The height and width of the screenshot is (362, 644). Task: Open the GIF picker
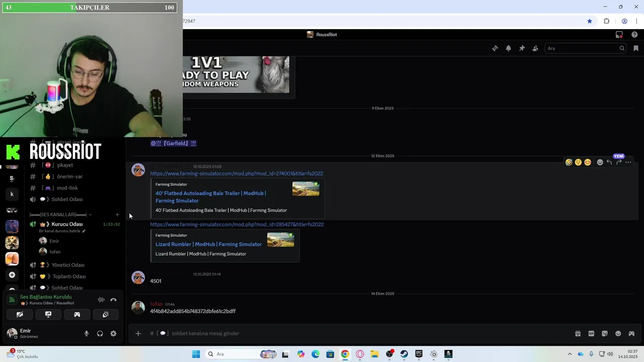pyautogui.click(x=591, y=333)
